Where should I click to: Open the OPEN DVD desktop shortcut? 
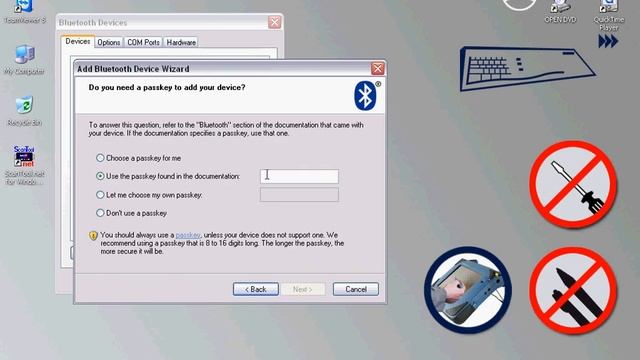[560, 12]
